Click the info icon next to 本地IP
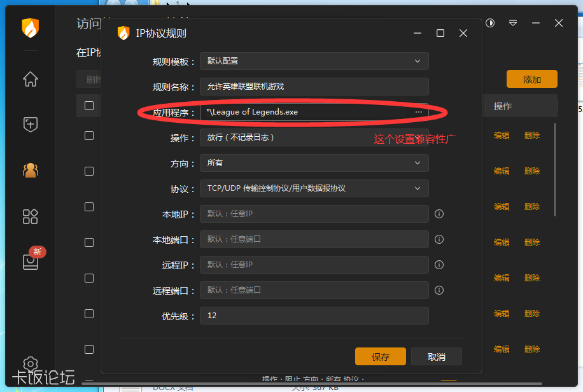 [x=439, y=214]
